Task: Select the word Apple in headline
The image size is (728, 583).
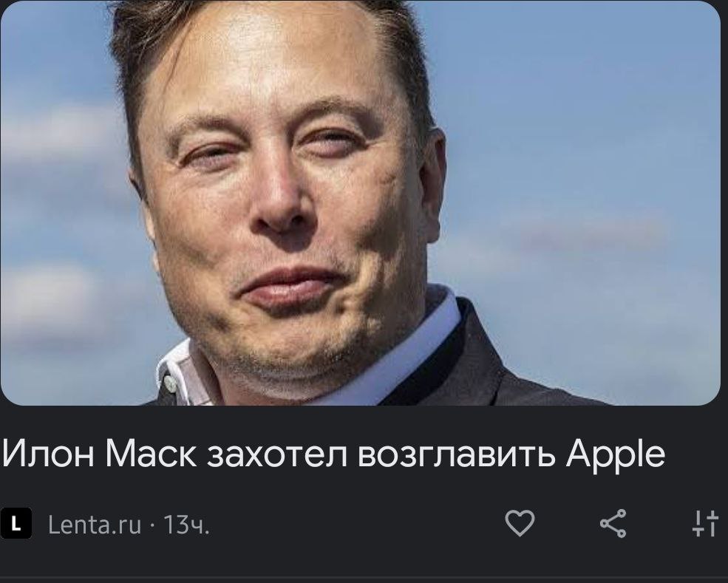Action: (x=616, y=454)
